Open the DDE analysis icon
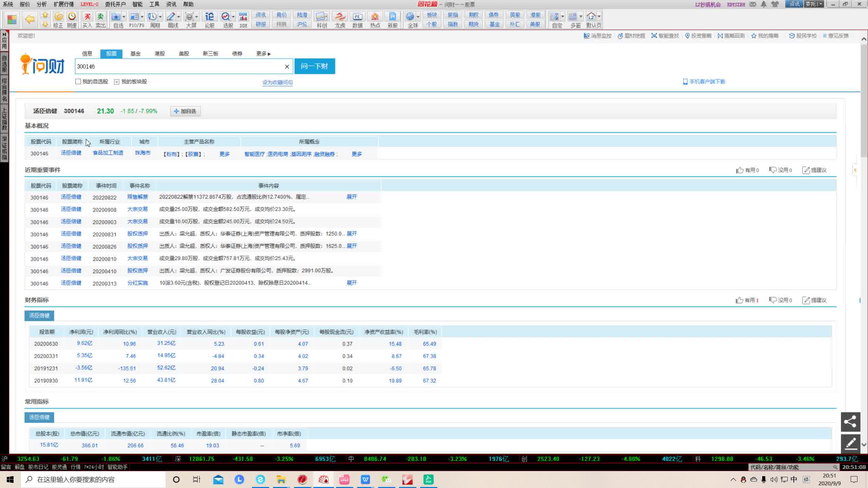 click(x=243, y=20)
